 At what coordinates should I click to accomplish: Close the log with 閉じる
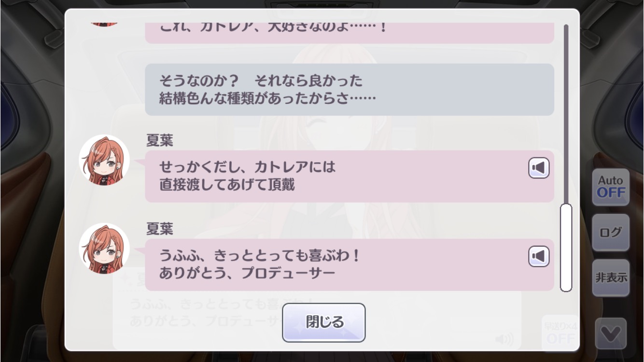323,322
